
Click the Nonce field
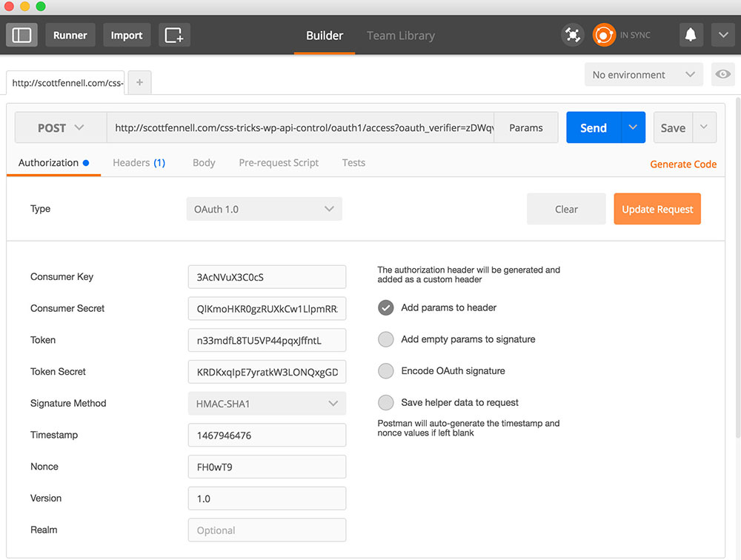pos(267,467)
